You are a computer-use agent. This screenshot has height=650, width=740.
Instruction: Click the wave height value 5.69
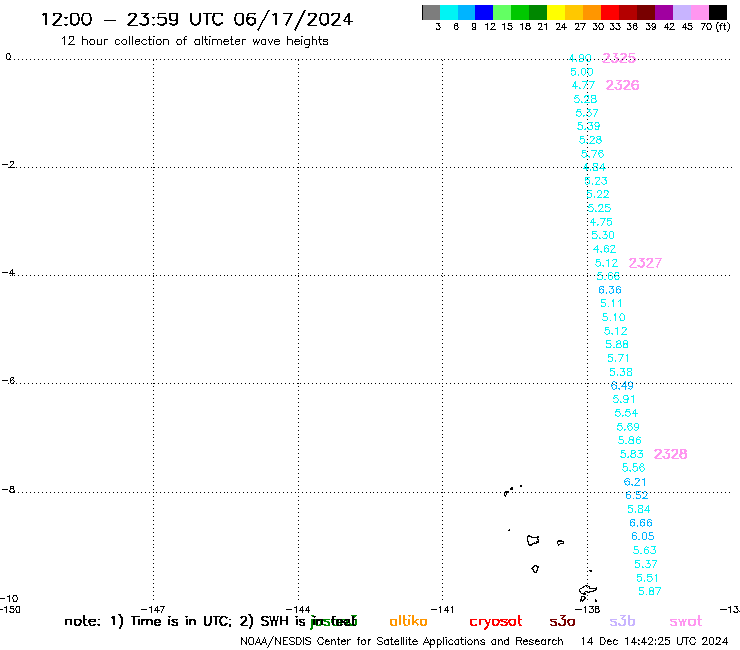628,427
